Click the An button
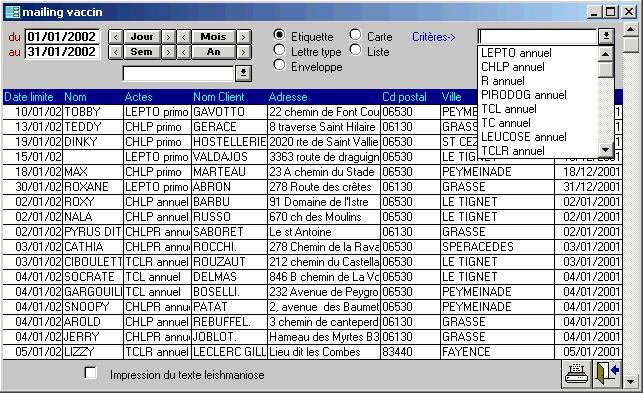This screenshot has width=643, height=393. [x=214, y=52]
